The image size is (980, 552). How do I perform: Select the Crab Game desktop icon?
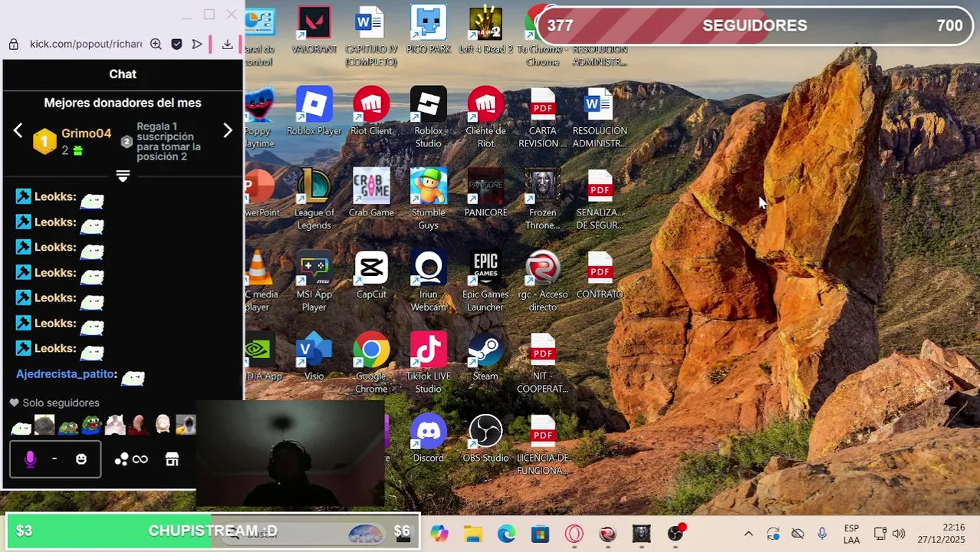(x=371, y=194)
